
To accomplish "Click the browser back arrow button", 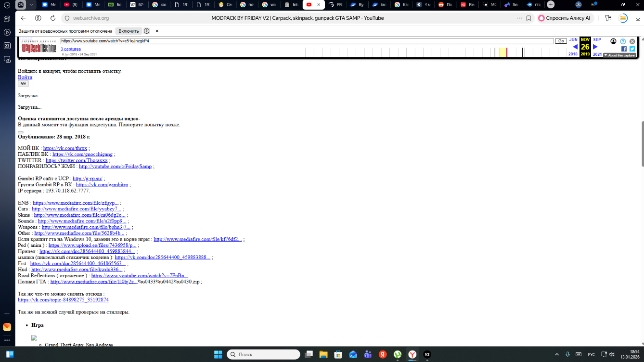I will (23, 18).
